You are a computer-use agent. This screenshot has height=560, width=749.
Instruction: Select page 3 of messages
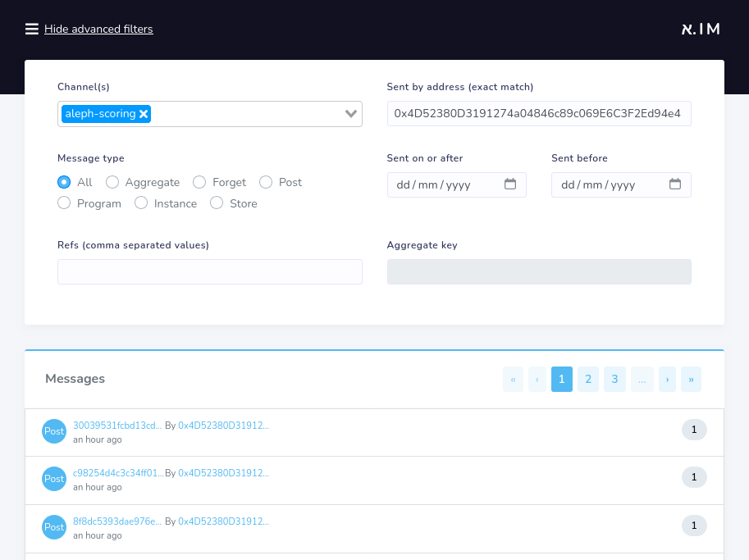point(614,379)
